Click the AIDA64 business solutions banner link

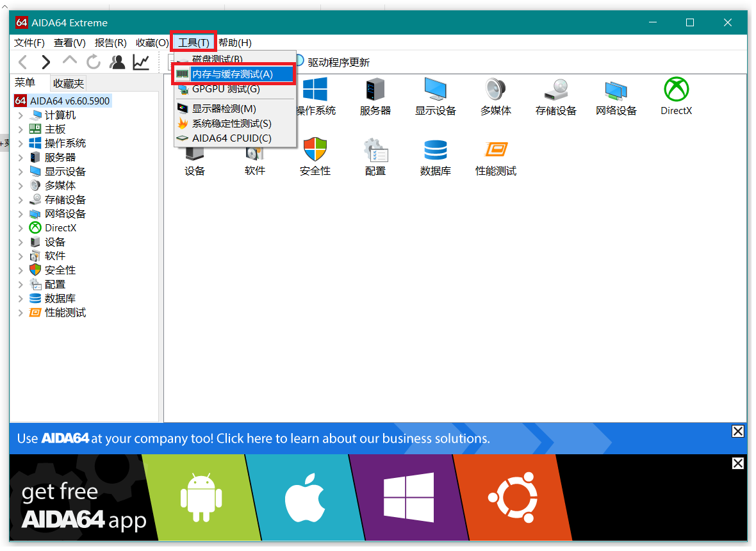click(253, 439)
